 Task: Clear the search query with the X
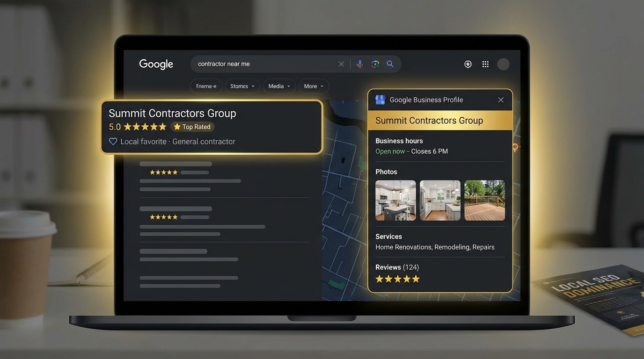point(341,64)
